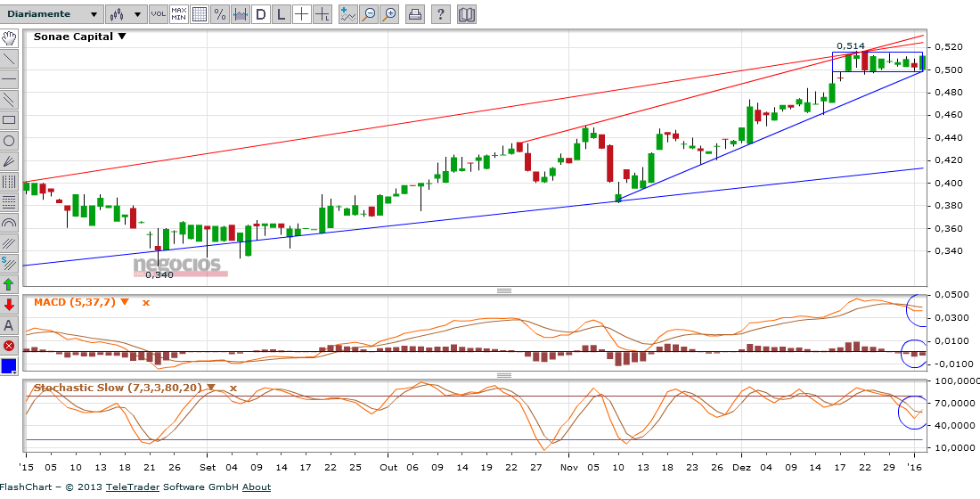Select the hand pan tool
Viewport: 980px width, 499px height.
point(9,38)
